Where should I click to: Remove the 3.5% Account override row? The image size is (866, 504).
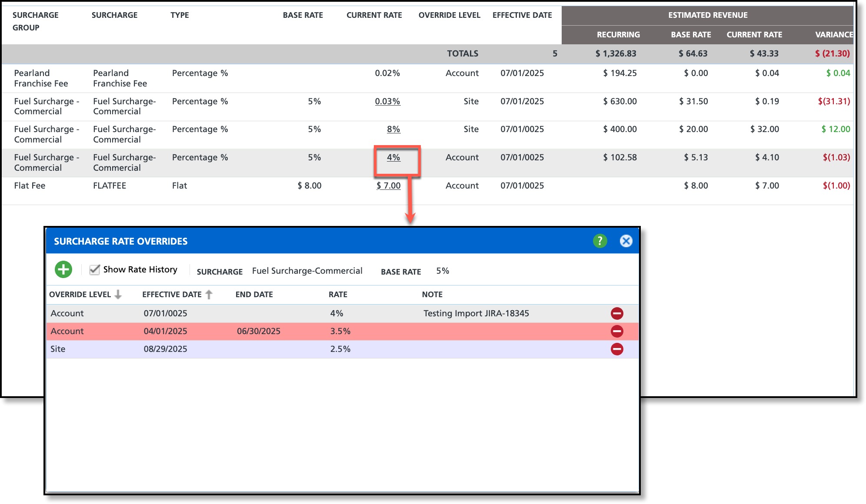616,331
